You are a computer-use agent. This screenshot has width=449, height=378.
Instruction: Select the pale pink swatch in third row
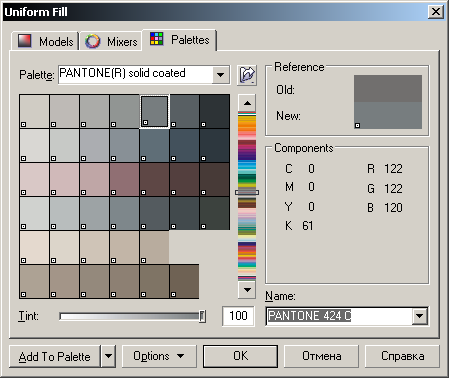[35, 179]
